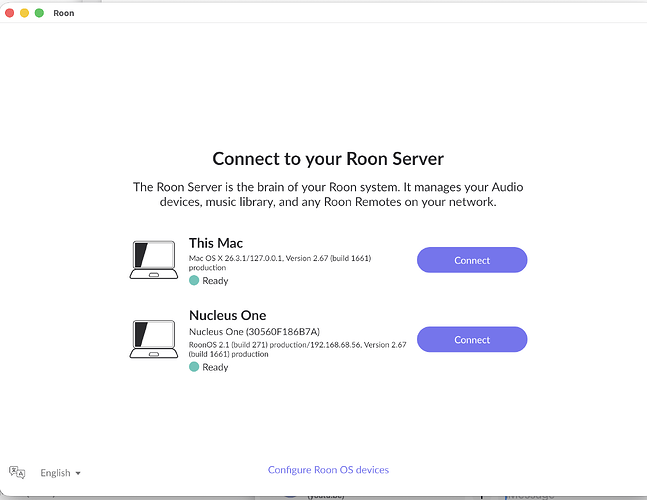Select the Nucleus One title text
The height and width of the screenshot is (500, 647).
point(227,315)
